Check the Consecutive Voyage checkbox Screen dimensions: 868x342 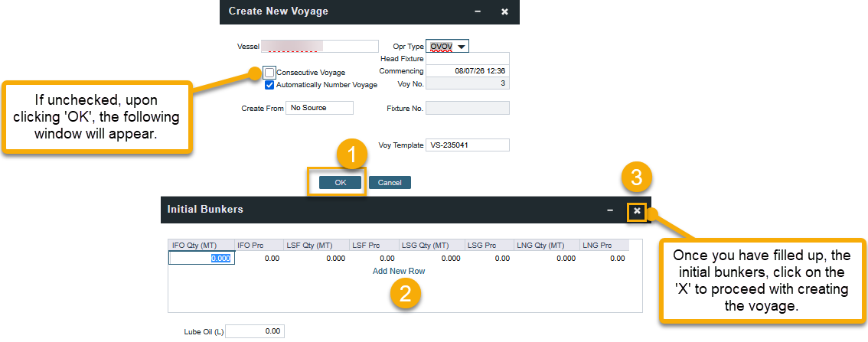click(269, 72)
